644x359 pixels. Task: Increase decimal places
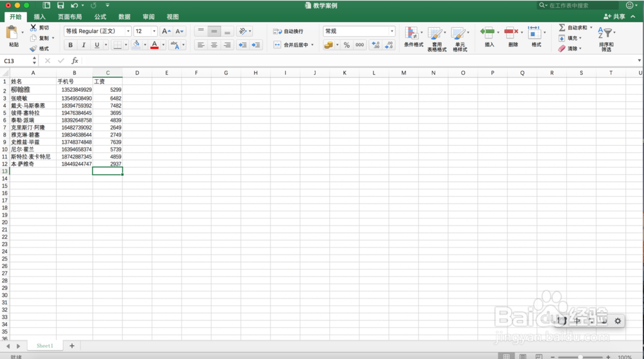point(376,45)
